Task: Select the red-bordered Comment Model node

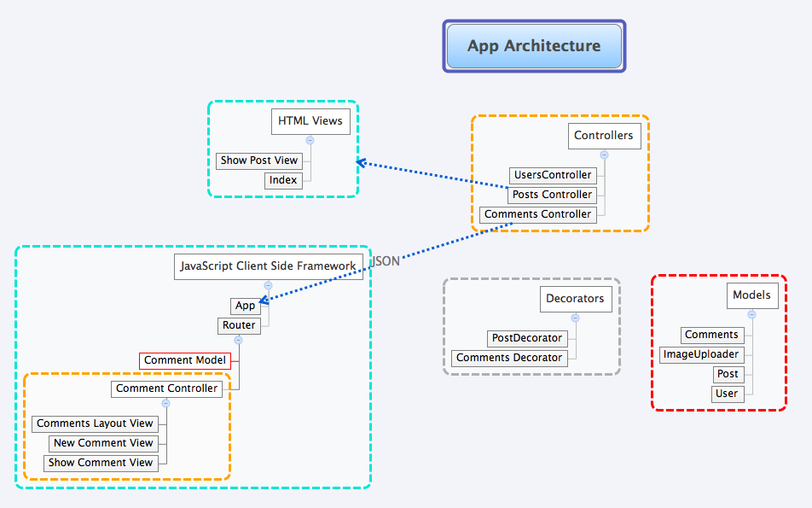Action: coord(185,360)
